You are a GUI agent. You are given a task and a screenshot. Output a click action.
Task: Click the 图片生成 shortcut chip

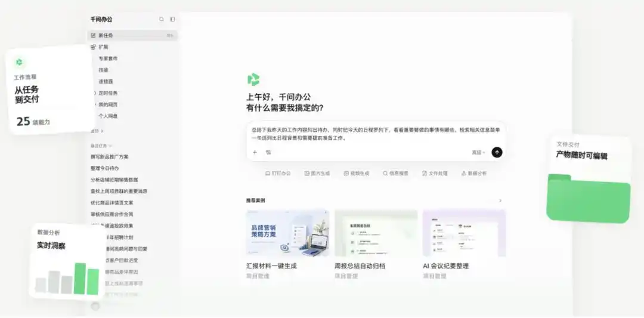[317, 174]
